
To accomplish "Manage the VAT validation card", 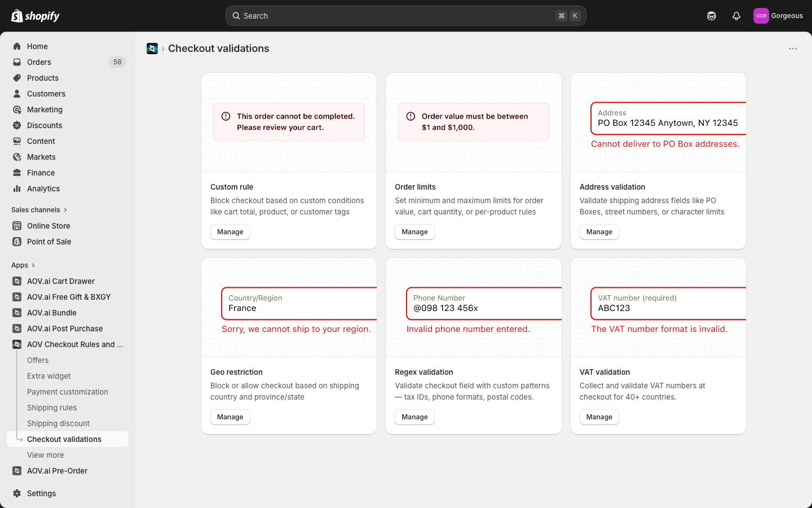I will (x=599, y=417).
